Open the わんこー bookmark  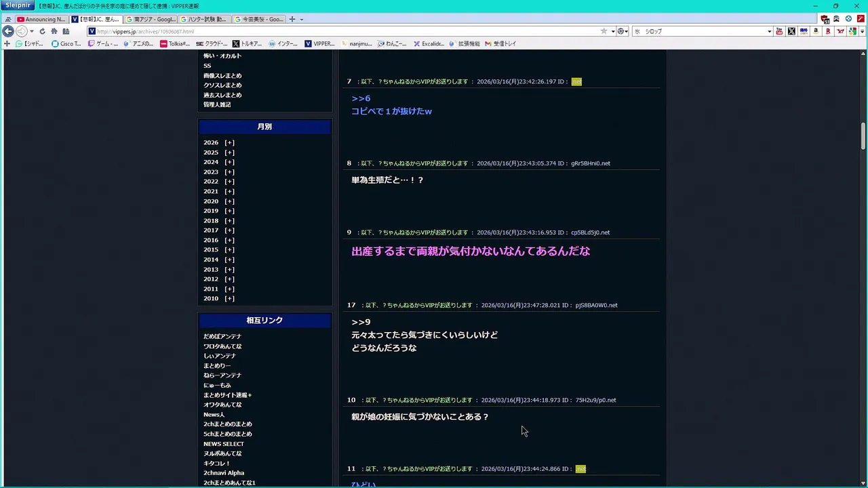tap(392, 43)
